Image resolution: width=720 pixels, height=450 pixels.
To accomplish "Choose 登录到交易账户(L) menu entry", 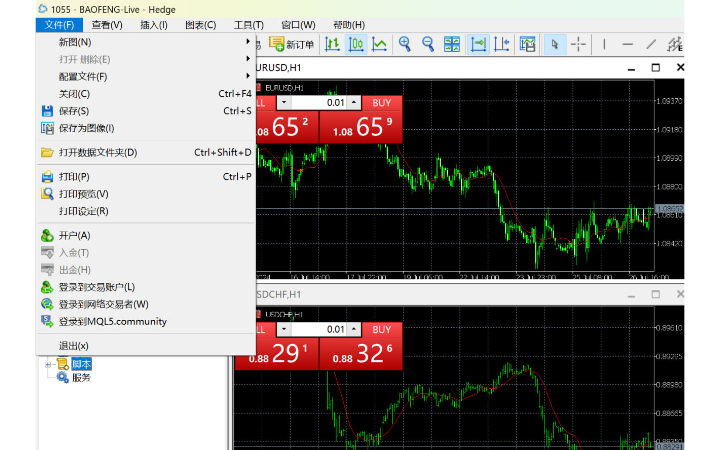I will pos(146,287).
